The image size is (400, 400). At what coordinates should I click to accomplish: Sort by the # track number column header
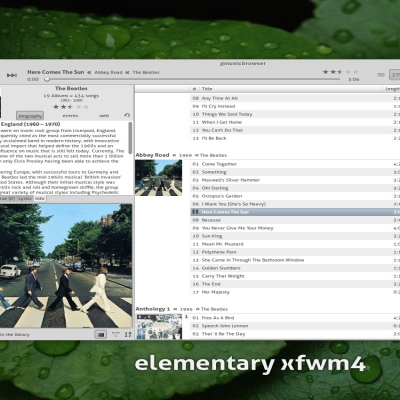pos(195,89)
